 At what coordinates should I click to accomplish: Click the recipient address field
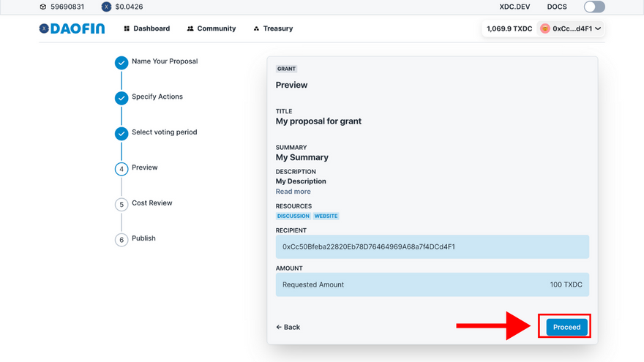coord(432,246)
